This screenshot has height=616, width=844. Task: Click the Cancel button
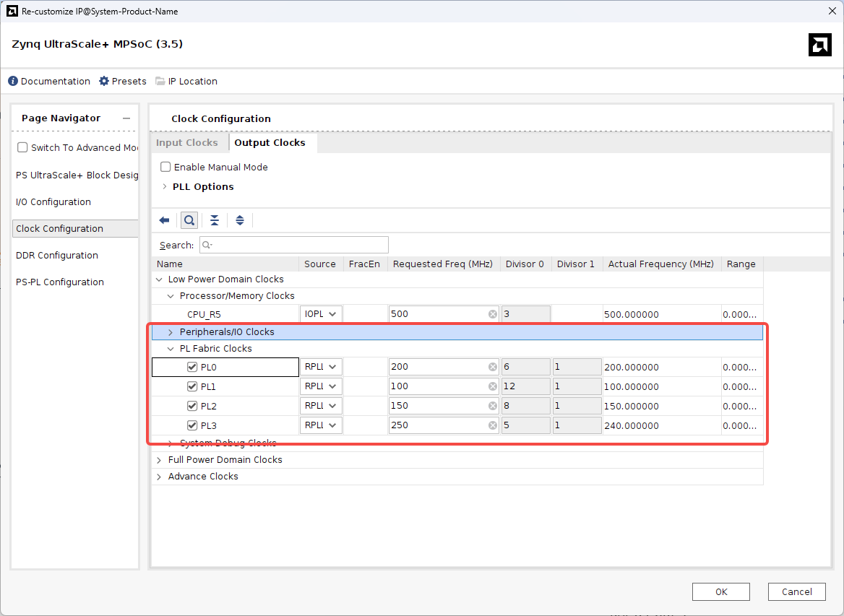pos(796,591)
